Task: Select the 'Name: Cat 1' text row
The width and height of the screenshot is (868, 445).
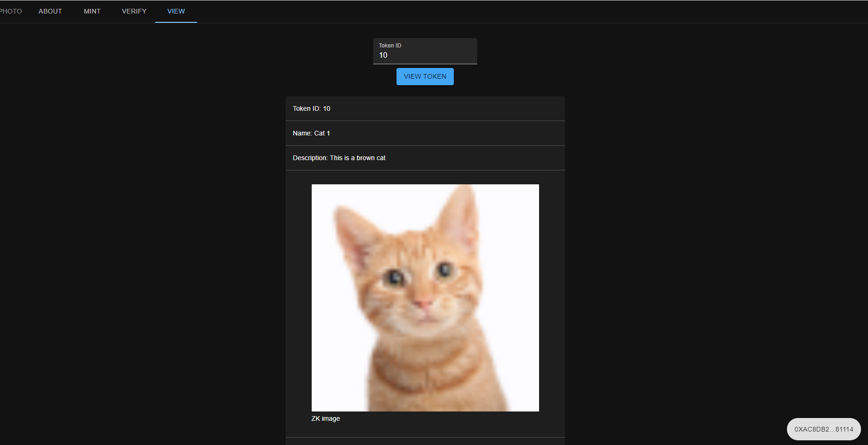Action: point(425,133)
